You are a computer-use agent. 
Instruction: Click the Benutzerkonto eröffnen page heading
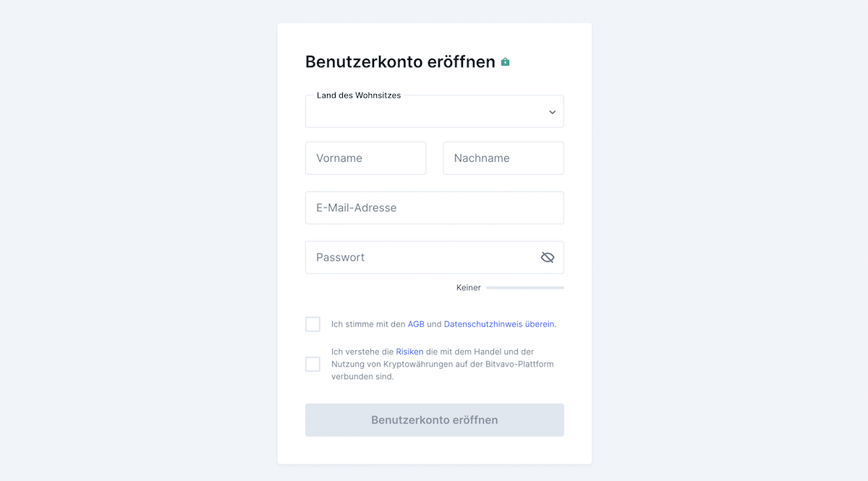coord(399,62)
